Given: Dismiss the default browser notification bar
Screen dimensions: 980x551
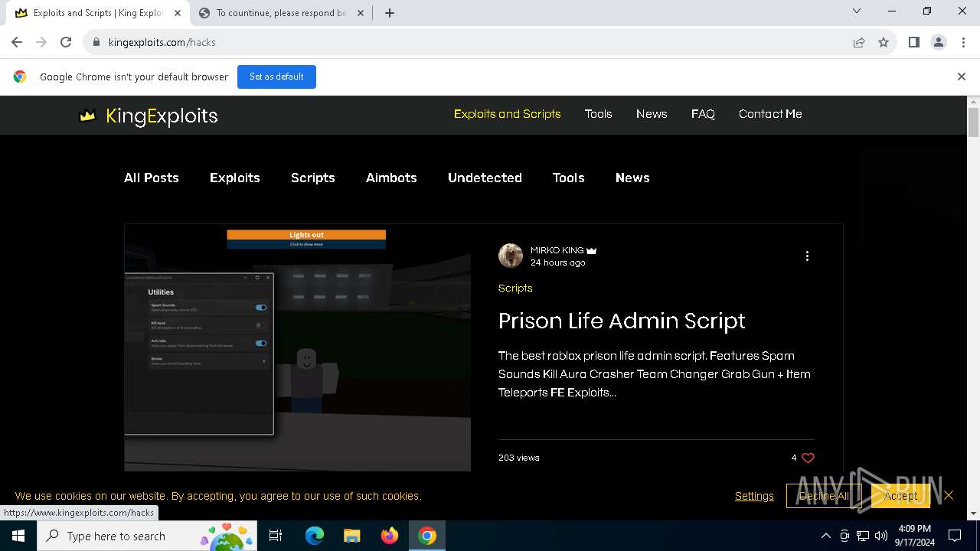Looking at the screenshot, I should click(x=962, y=77).
